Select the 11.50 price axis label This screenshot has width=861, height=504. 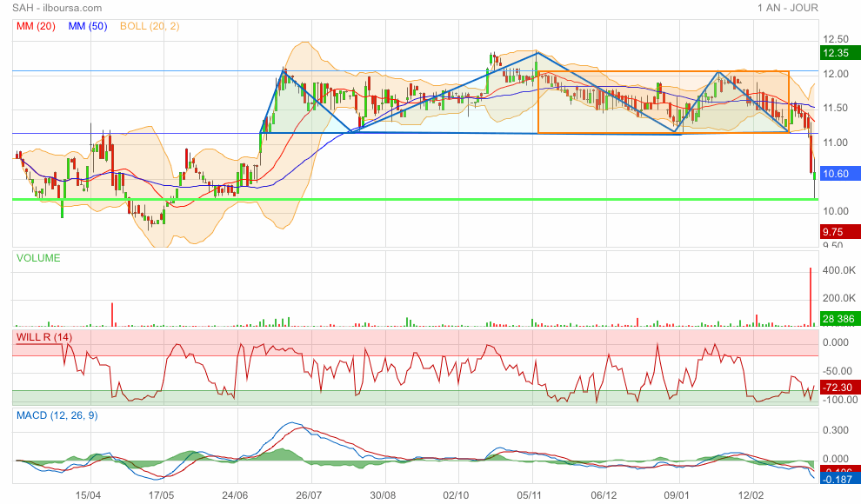coord(836,108)
